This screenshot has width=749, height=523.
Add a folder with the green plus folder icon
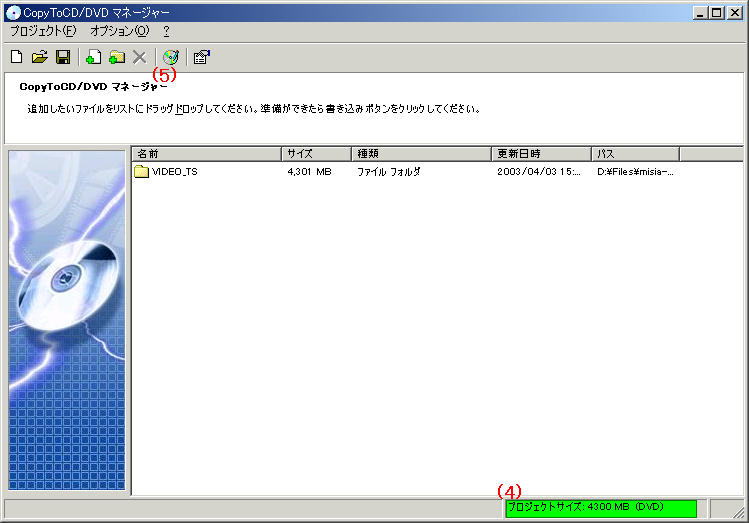(117, 57)
